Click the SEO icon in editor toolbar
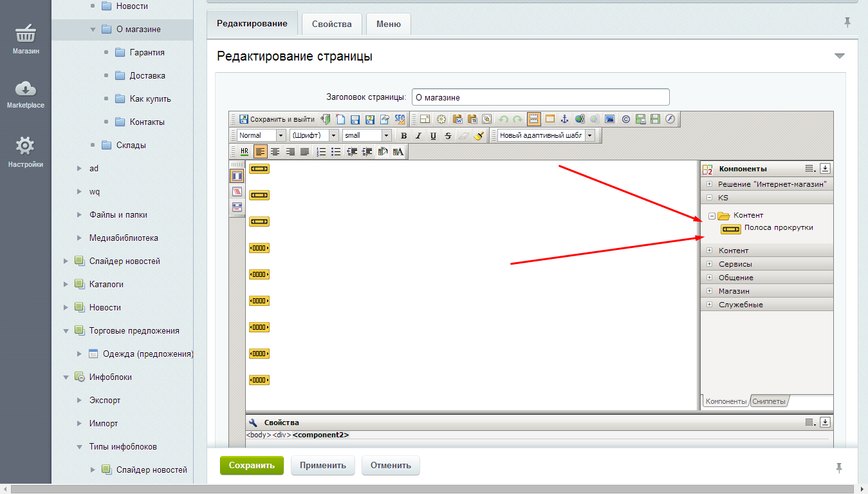The height and width of the screenshot is (494, 868). click(400, 119)
